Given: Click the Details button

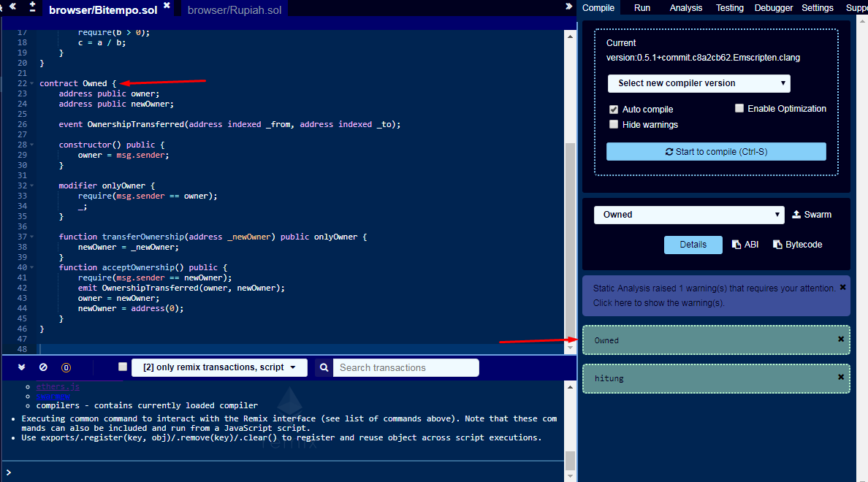Looking at the screenshot, I should tap(693, 245).
